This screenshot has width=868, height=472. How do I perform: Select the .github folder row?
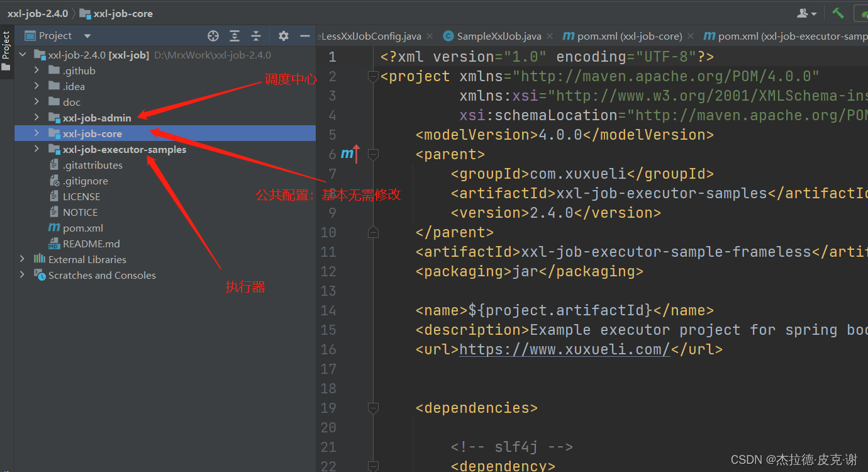165,70
